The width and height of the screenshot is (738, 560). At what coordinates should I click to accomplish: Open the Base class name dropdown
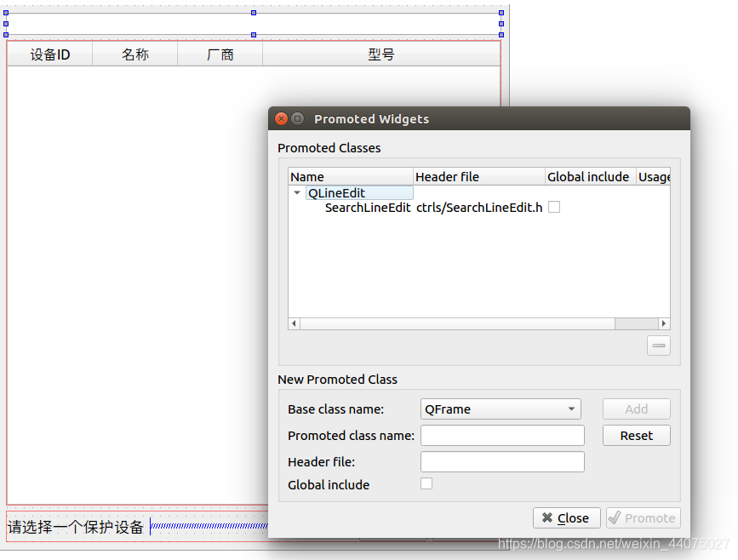point(501,409)
